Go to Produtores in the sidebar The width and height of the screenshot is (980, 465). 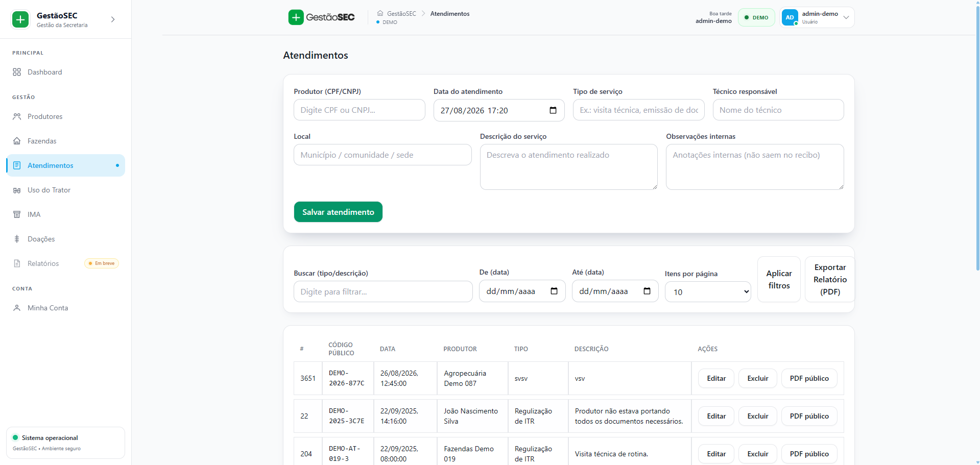[65, 116]
